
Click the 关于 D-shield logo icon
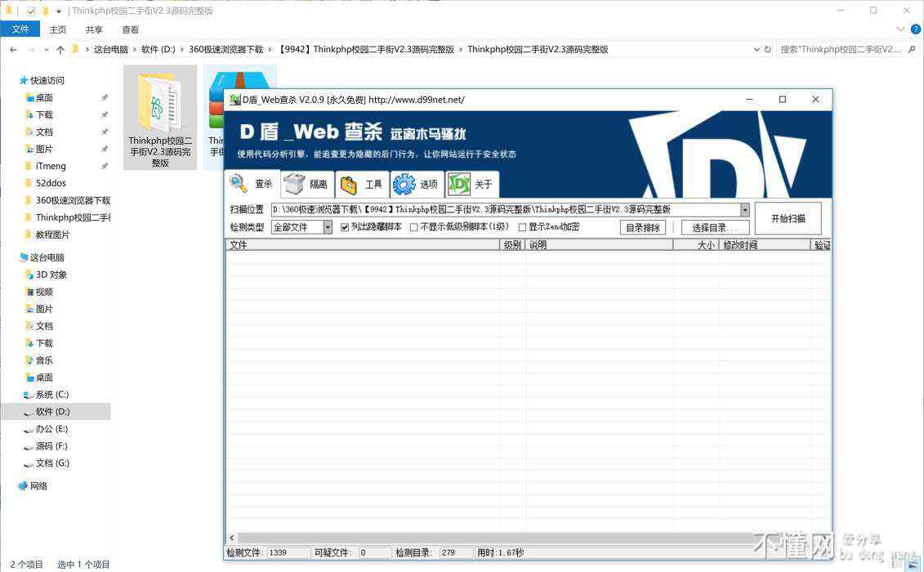click(x=459, y=185)
